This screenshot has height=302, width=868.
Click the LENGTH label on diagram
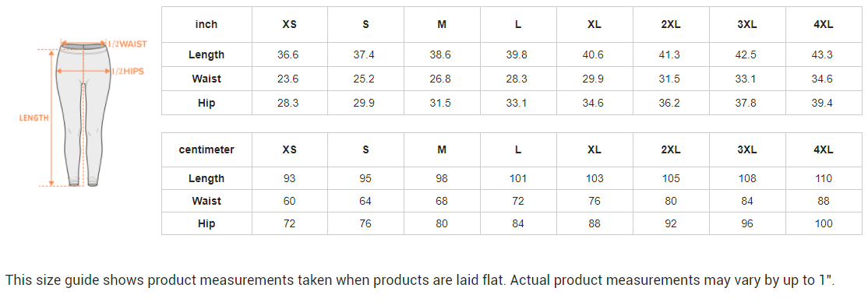pos(34,118)
